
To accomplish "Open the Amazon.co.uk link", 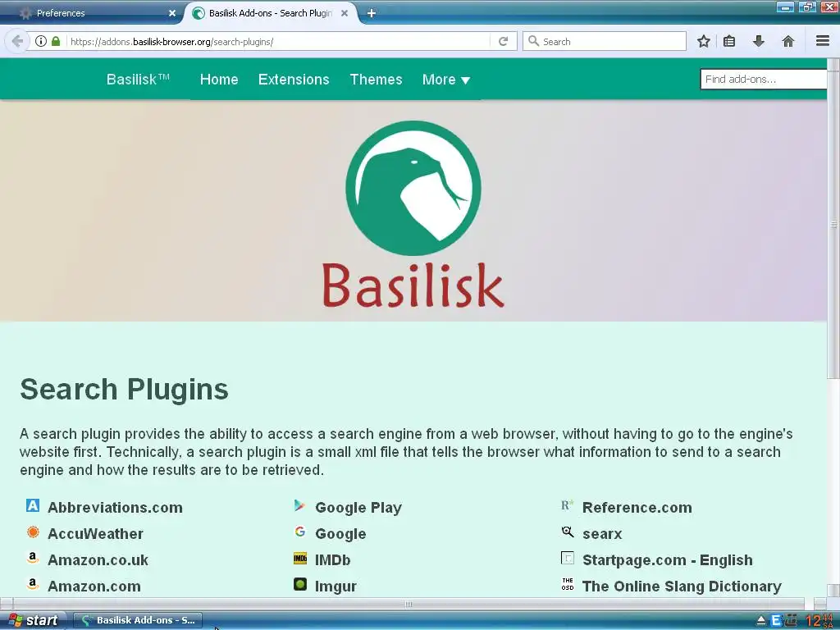I will 98,559.
